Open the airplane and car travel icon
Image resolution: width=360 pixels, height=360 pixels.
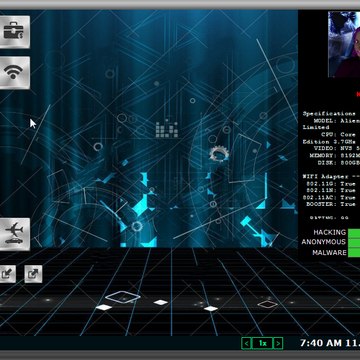coord(14,234)
